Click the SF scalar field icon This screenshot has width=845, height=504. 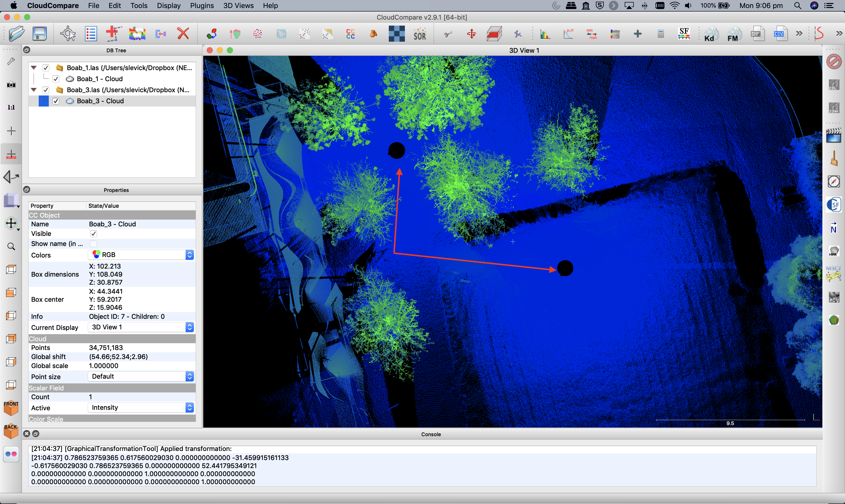[x=684, y=34]
